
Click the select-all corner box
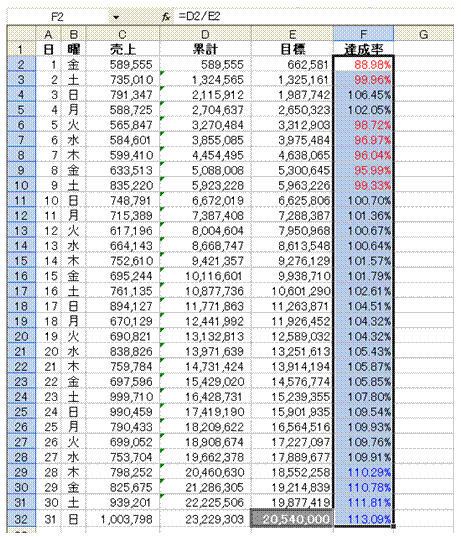coord(21,34)
